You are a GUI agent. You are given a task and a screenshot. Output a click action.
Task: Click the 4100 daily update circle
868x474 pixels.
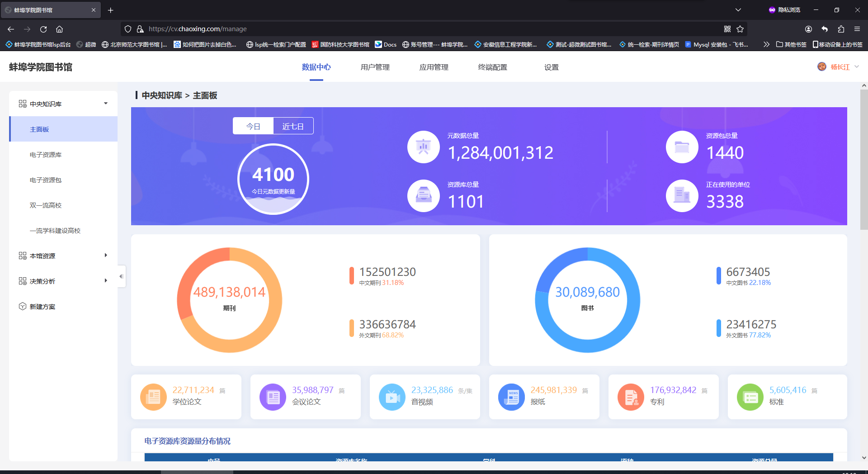[x=273, y=179]
